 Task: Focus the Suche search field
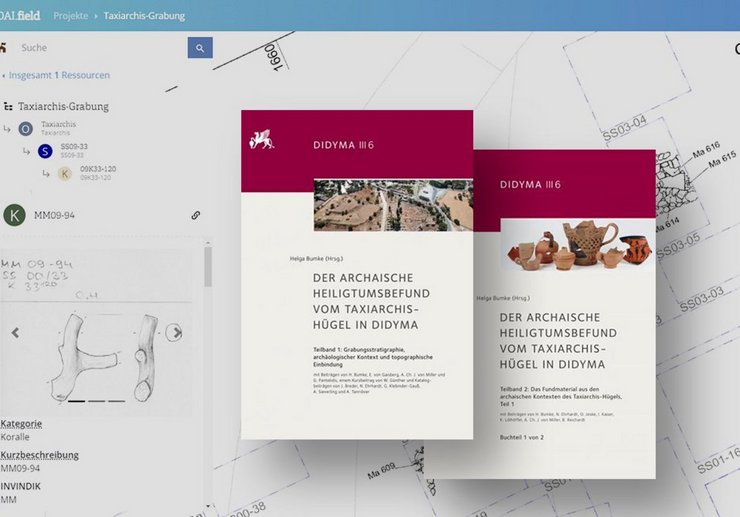101,48
